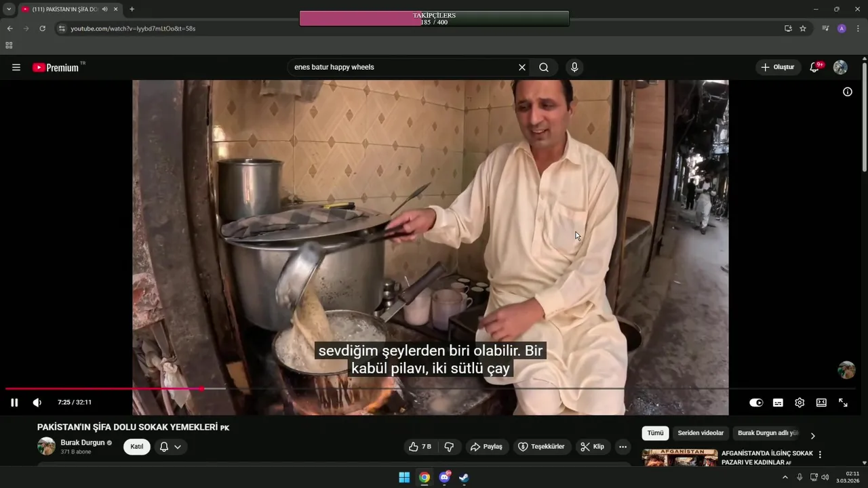Open Steam from the taskbar
The image size is (868, 488).
(x=464, y=477)
